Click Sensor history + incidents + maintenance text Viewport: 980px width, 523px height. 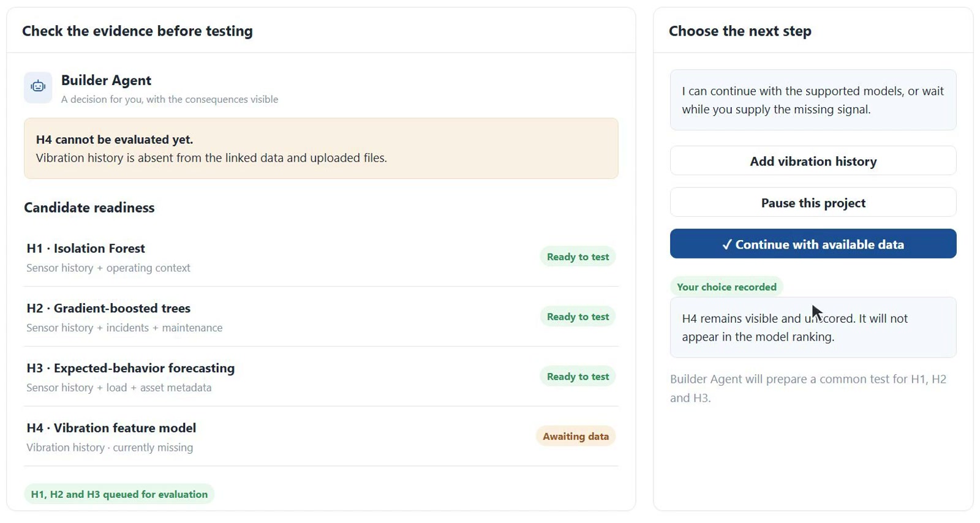[124, 328]
